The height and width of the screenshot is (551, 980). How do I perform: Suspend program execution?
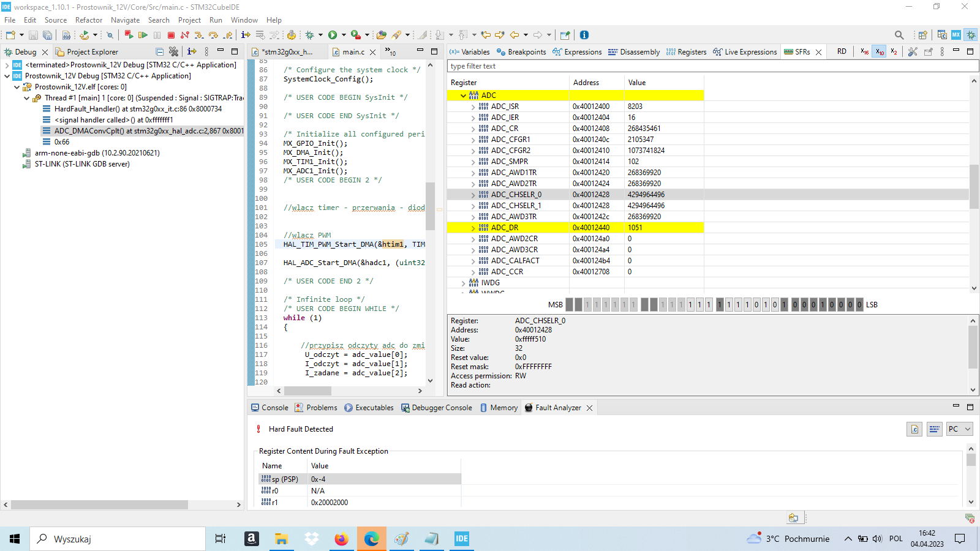point(156,35)
